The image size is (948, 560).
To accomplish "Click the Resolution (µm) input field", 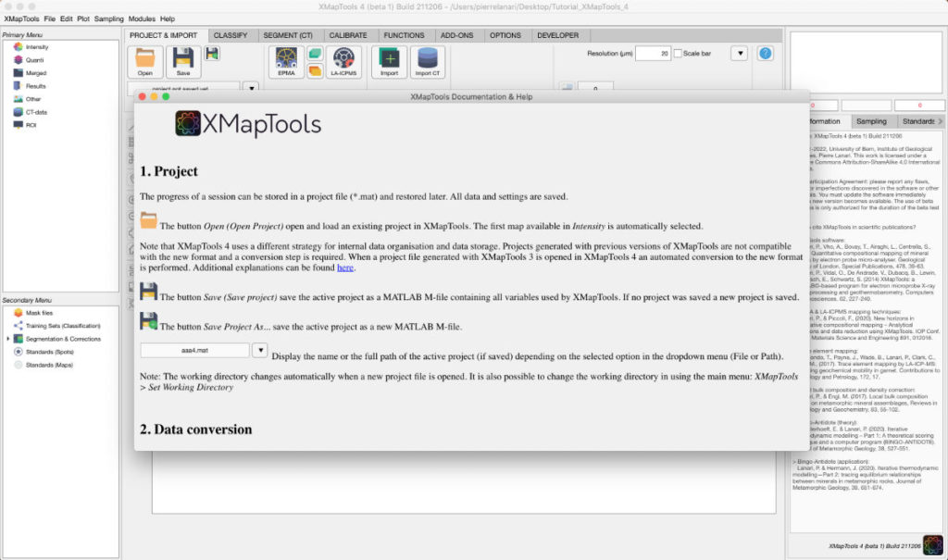I will point(653,53).
